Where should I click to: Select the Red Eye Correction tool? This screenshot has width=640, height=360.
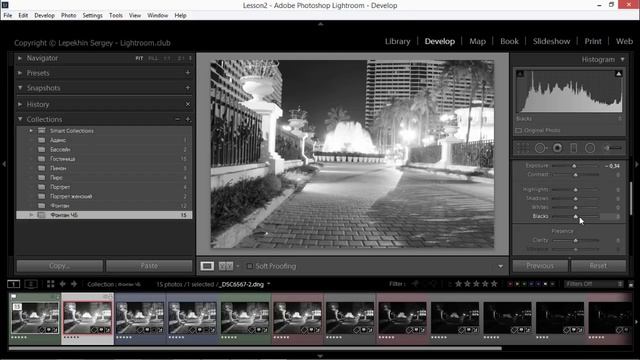point(557,148)
